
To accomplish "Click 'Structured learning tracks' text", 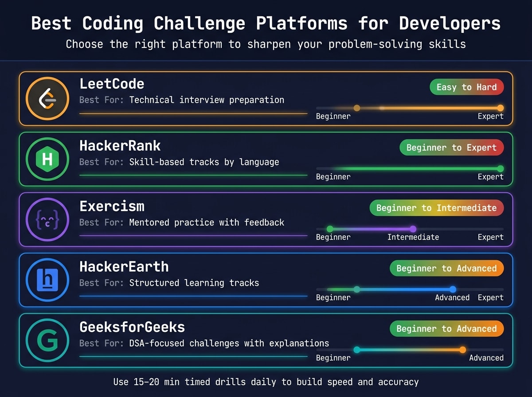I will 194,283.
